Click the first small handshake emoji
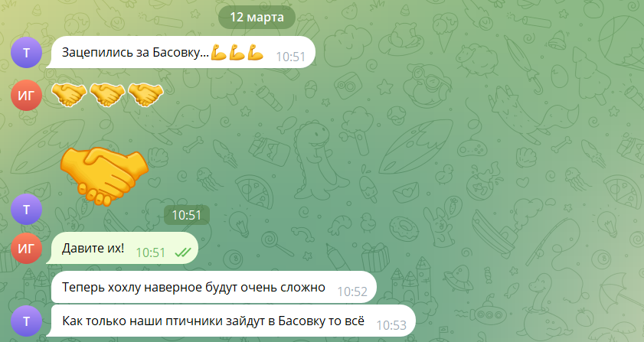 point(69,95)
